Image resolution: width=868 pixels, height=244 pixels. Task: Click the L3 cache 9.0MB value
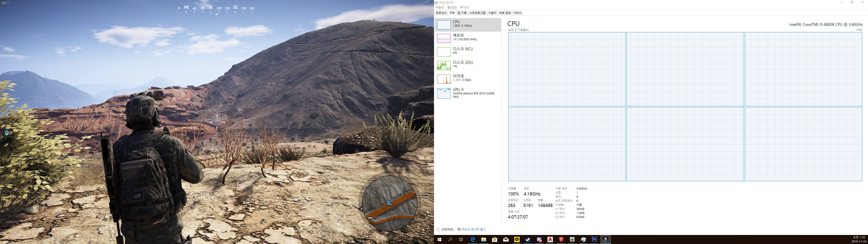pos(580,217)
